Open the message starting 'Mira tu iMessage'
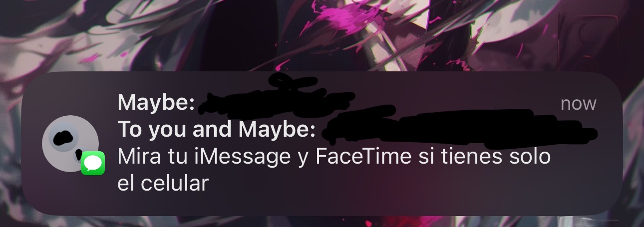The width and height of the screenshot is (644, 227). (333, 170)
